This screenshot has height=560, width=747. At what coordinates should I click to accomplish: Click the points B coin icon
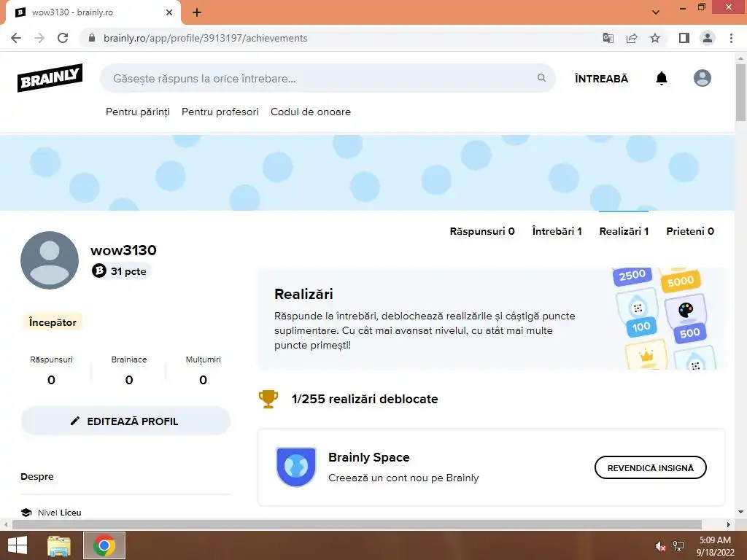[x=99, y=271]
